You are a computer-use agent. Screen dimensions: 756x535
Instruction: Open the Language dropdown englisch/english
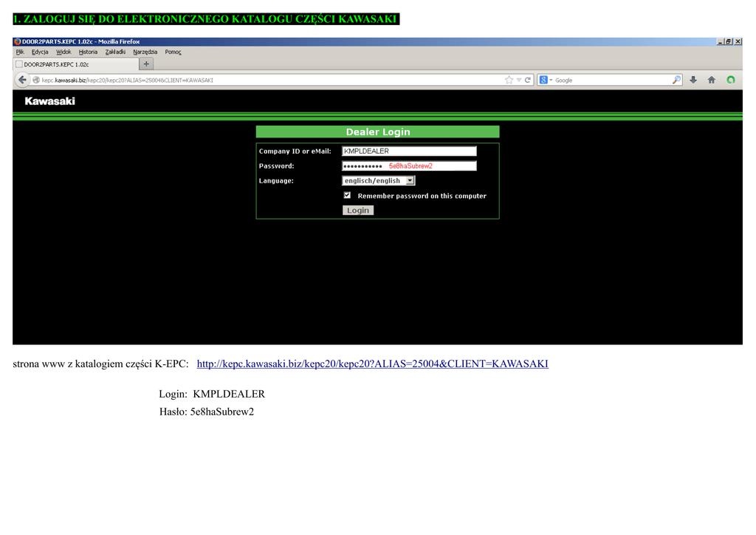[378, 180]
